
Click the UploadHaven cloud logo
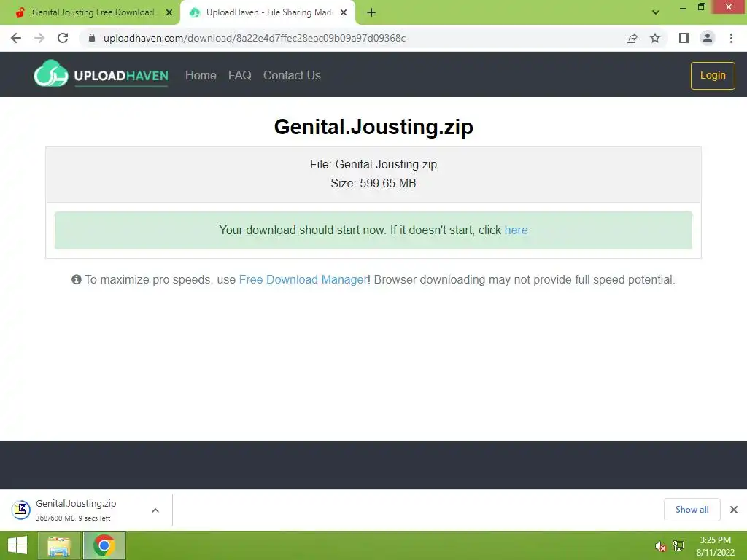click(x=101, y=74)
